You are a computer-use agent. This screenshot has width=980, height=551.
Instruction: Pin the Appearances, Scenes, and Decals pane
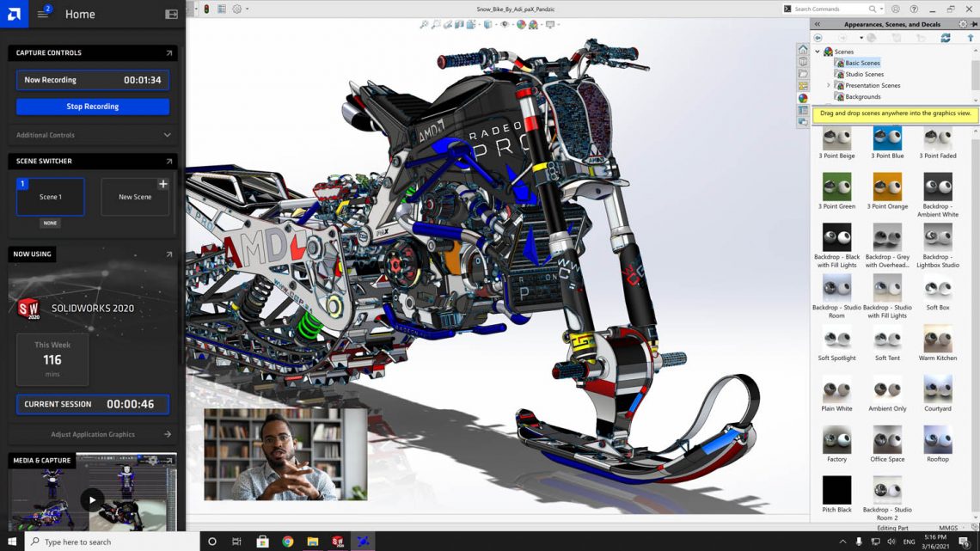975,24
